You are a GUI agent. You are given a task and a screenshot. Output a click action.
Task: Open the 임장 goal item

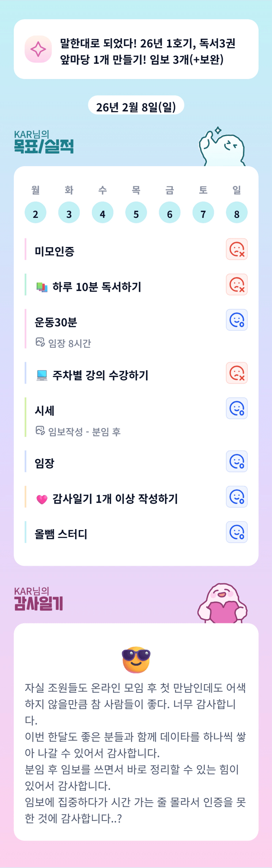[x=44, y=463]
